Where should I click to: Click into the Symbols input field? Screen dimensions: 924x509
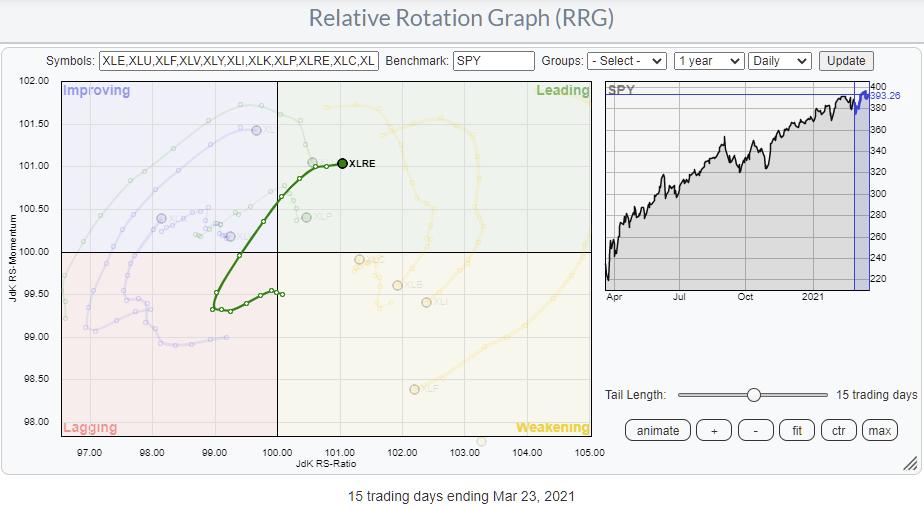click(x=238, y=61)
